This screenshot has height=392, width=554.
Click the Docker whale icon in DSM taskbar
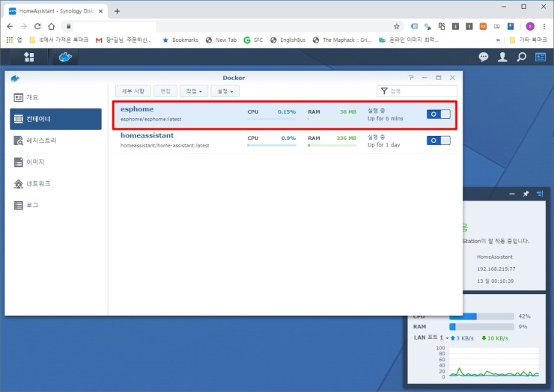[65, 57]
